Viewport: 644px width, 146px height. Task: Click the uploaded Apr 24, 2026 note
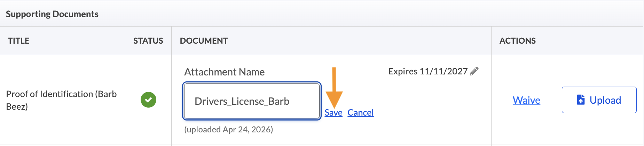click(x=229, y=130)
